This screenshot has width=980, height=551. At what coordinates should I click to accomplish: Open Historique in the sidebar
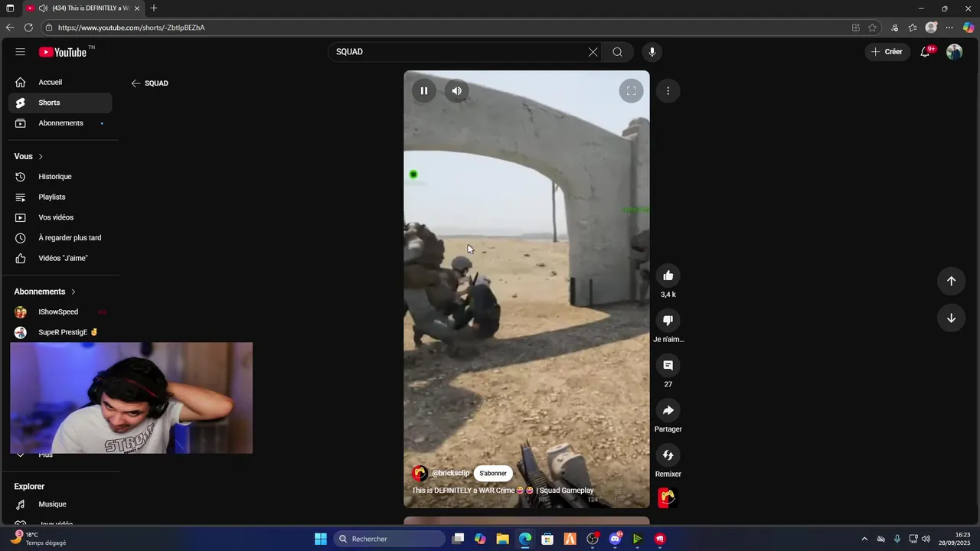(x=60, y=177)
